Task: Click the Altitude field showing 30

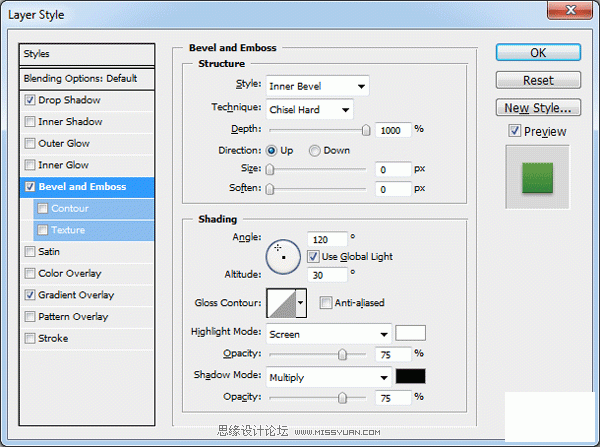Action: (x=327, y=275)
